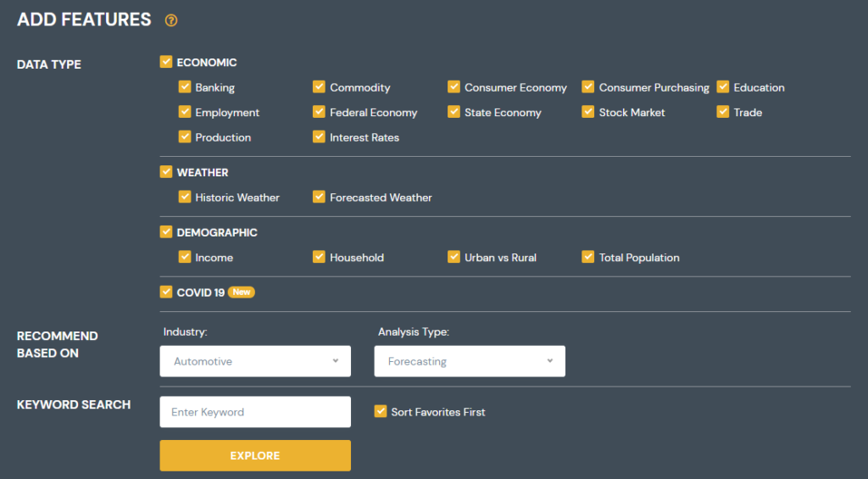
Task: Toggle the Stock Market checkbox
Action: [x=588, y=112]
